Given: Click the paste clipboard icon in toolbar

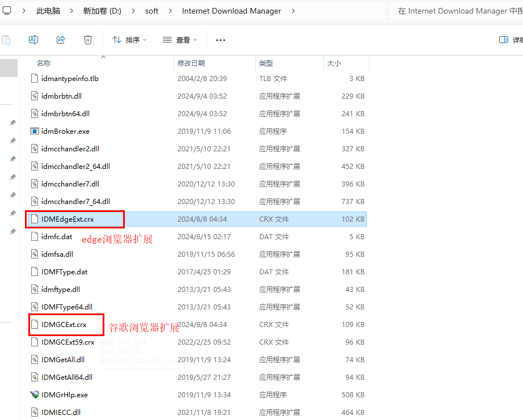Looking at the screenshot, I should pyautogui.click(x=6, y=40).
